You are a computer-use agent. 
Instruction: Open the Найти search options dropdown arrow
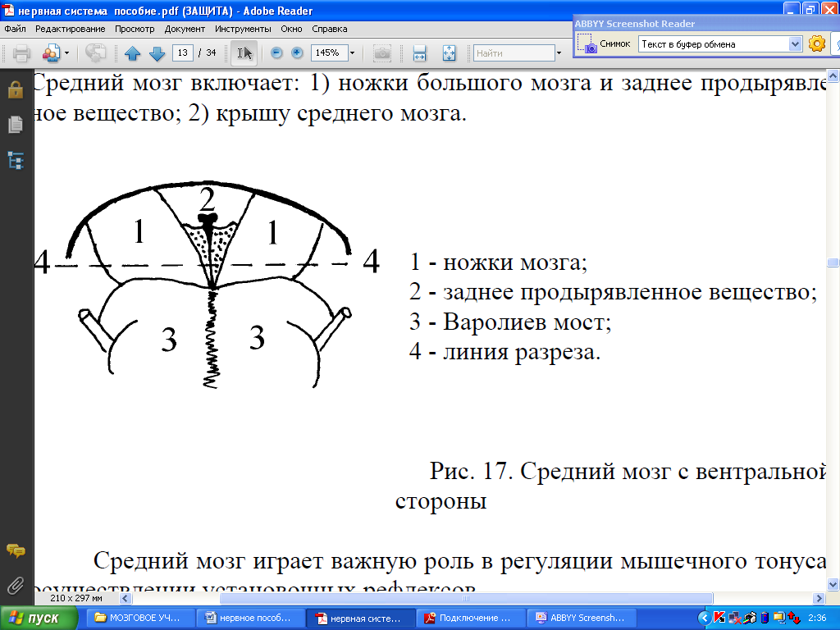tap(559, 53)
